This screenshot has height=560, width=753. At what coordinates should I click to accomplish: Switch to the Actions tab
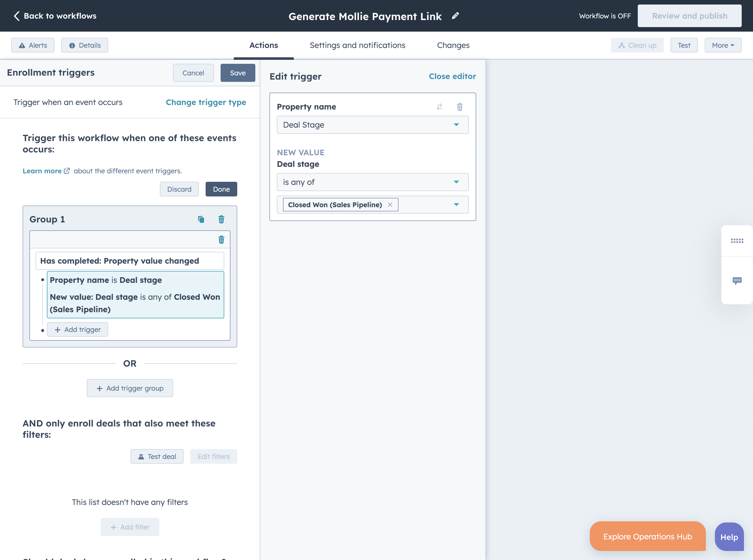point(264,45)
